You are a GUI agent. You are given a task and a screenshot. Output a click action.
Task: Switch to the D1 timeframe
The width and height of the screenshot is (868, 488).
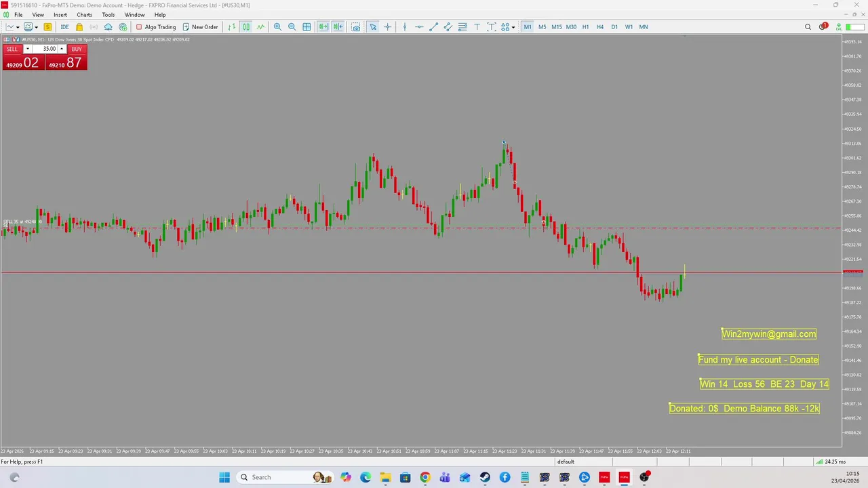coord(614,27)
